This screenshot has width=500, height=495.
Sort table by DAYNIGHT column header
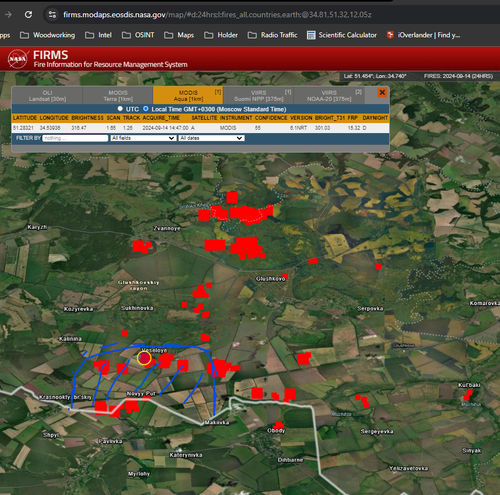[x=375, y=118]
